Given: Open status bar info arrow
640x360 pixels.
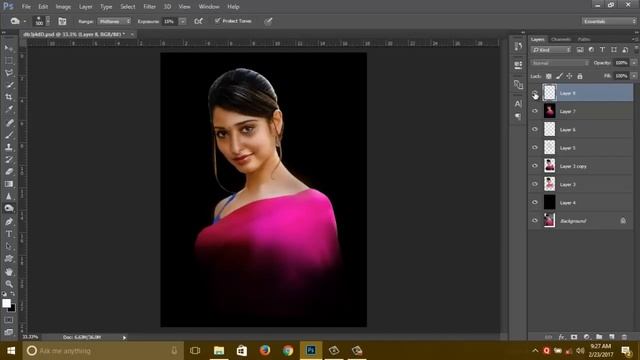Looking at the screenshot, I should (x=124, y=337).
